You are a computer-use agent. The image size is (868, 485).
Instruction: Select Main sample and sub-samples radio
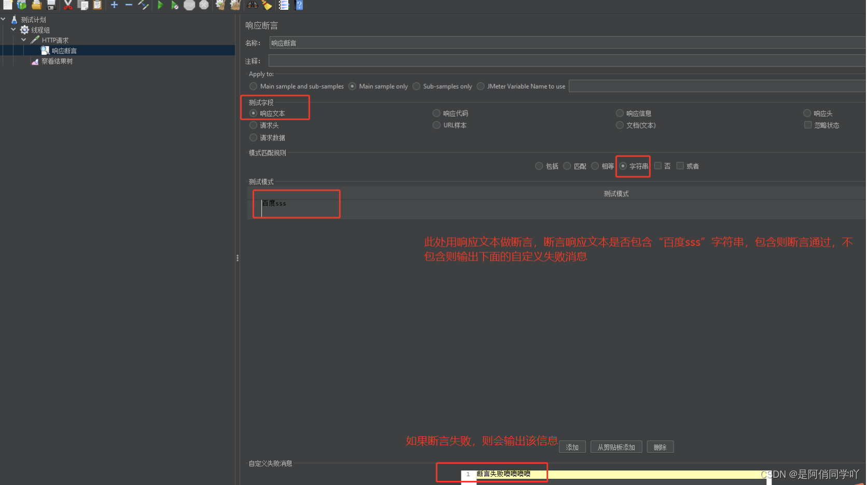pos(253,86)
